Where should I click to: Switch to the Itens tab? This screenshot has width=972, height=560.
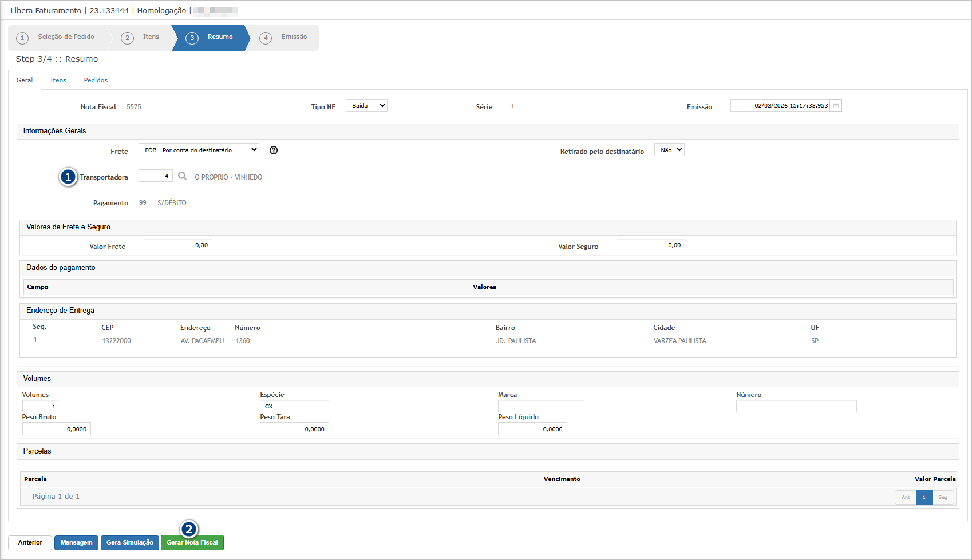click(58, 80)
